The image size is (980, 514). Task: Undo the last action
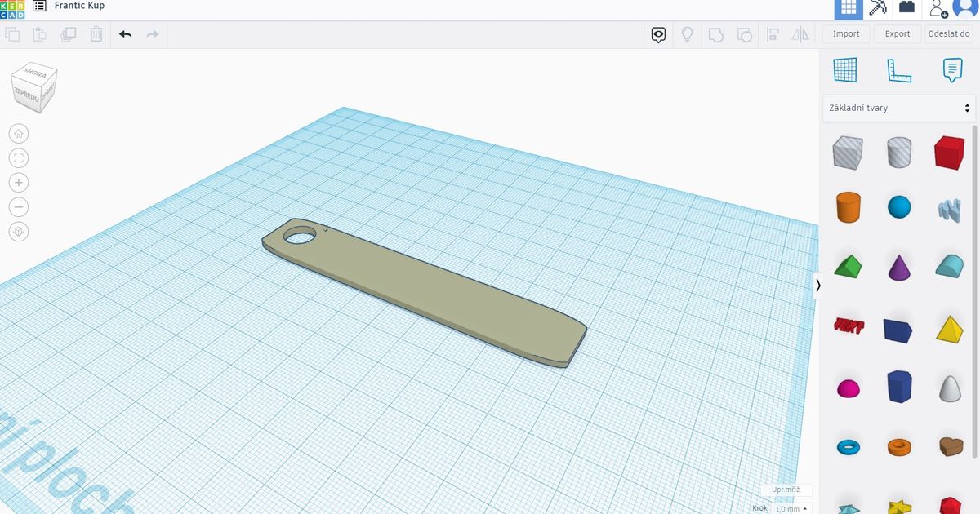pyautogui.click(x=123, y=33)
